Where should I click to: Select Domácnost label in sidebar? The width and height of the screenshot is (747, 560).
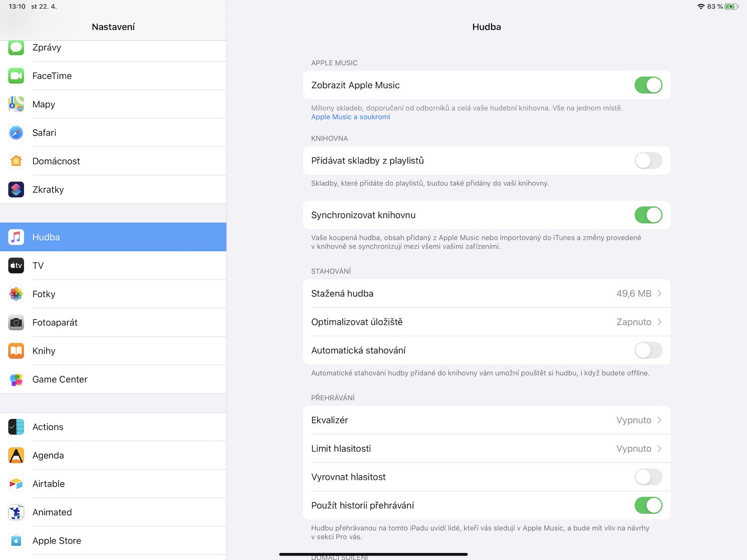point(56,161)
